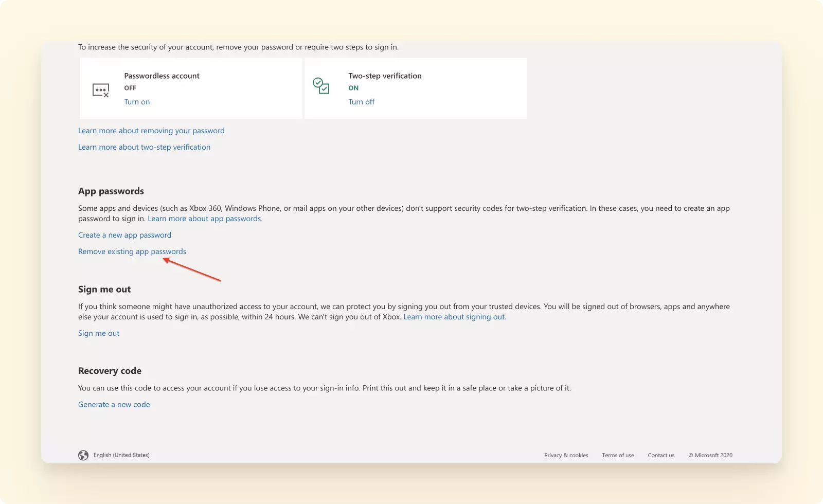The width and height of the screenshot is (823, 504).
Task: Click the Passwordless account icon
Action: [101, 91]
